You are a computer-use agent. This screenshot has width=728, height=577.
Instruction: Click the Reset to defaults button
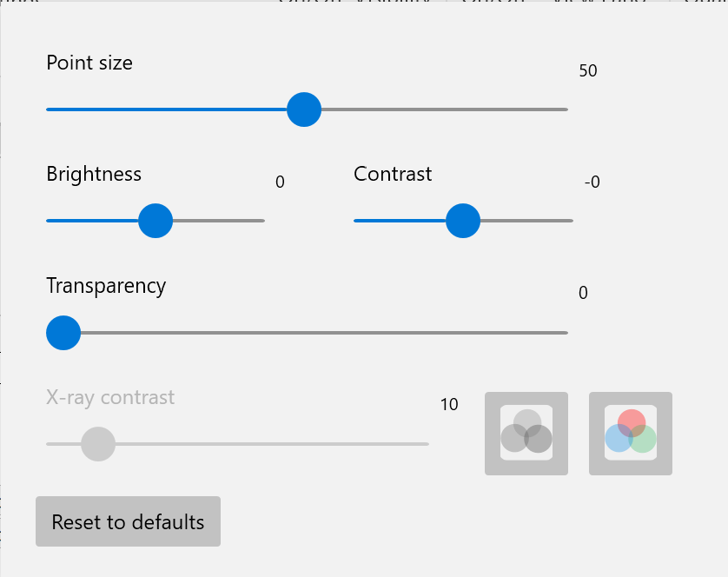(x=128, y=521)
